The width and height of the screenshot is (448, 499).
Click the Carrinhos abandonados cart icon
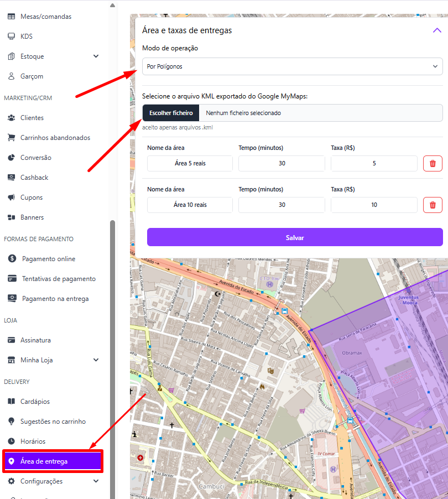(11, 138)
